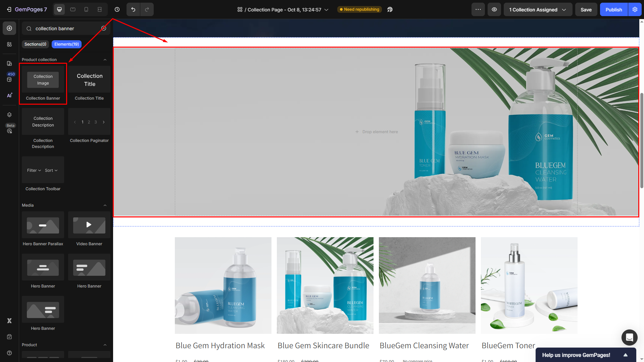Open the Filter dropdown in Collection Toolbar

pyautogui.click(x=34, y=170)
